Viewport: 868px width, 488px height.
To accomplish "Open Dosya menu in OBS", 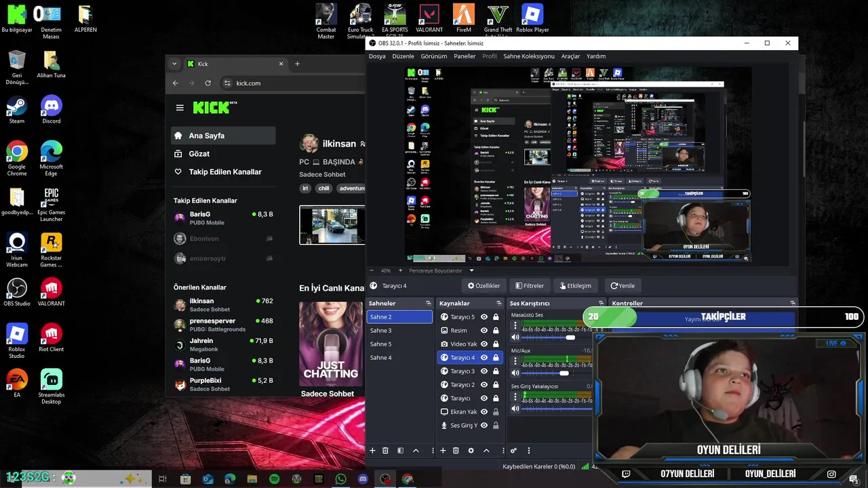I will point(377,56).
